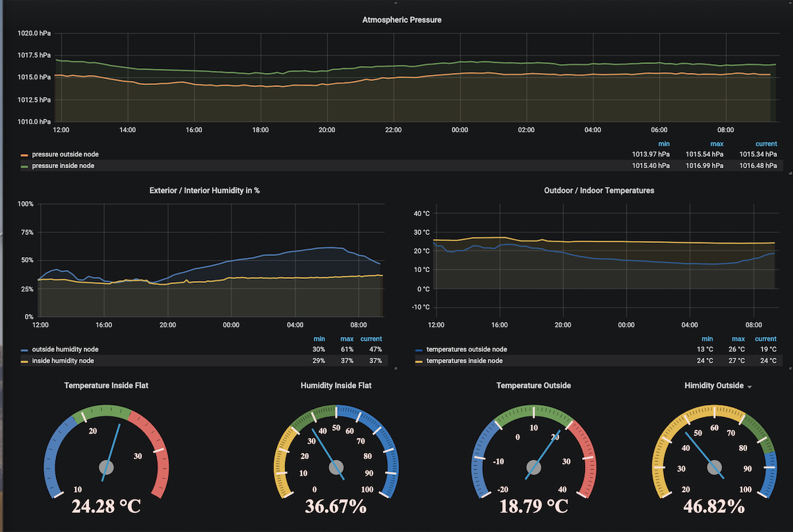Click the 1015.34 hPa current pressure value
Viewport: 793px width, 532px height.
[x=758, y=154]
